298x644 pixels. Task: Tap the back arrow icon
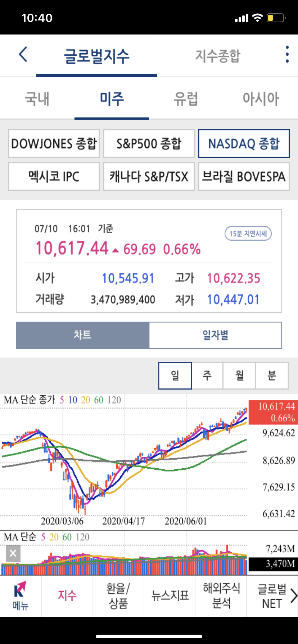(x=23, y=55)
